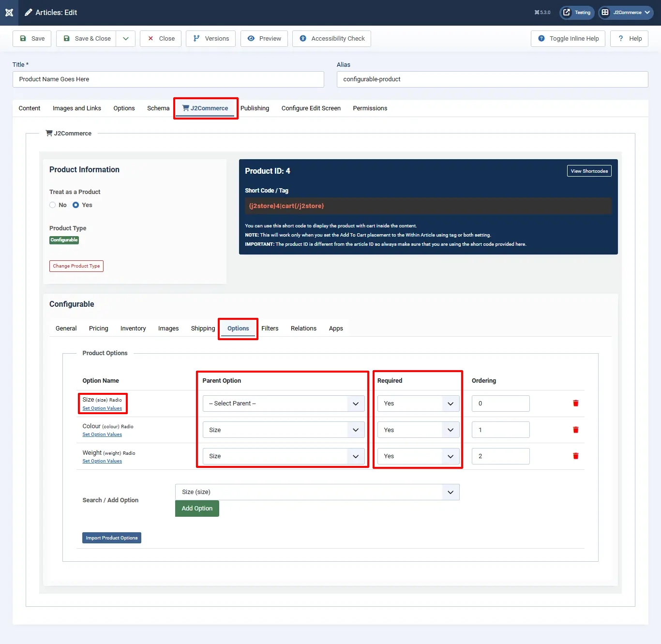Image resolution: width=661 pixels, height=644 pixels.
Task: Click the Title input field
Action: (168, 79)
